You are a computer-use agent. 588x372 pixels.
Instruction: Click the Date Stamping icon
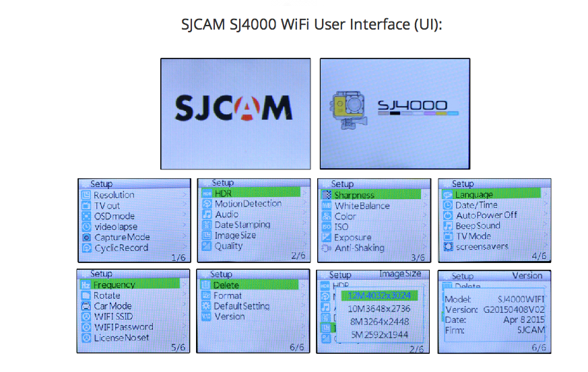[x=207, y=225]
